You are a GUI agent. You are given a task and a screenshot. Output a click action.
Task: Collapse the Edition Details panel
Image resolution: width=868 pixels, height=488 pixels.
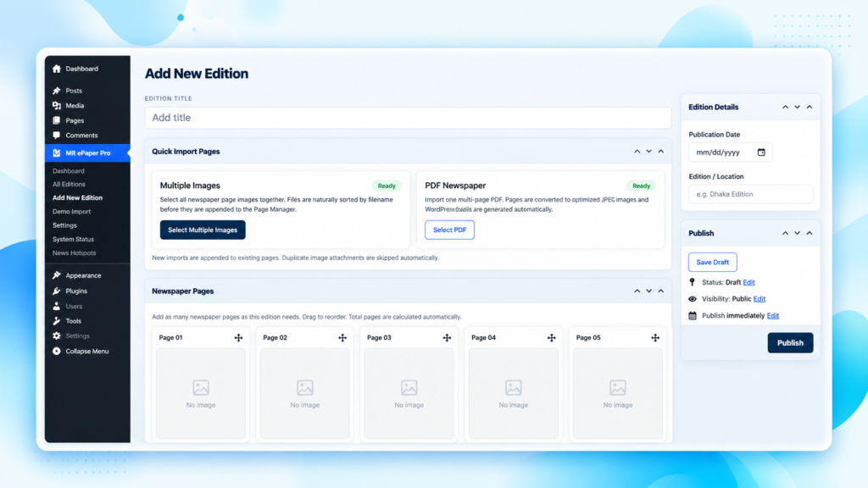point(810,108)
